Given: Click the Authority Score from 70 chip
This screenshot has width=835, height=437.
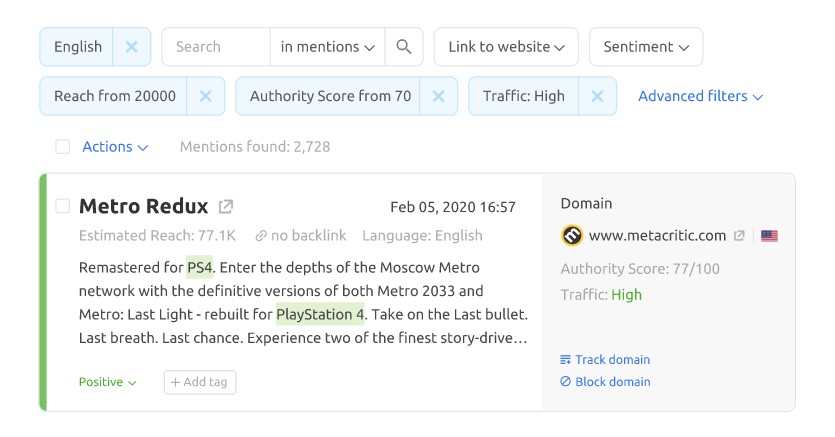Looking at the screenshot, I should (329, 96).
